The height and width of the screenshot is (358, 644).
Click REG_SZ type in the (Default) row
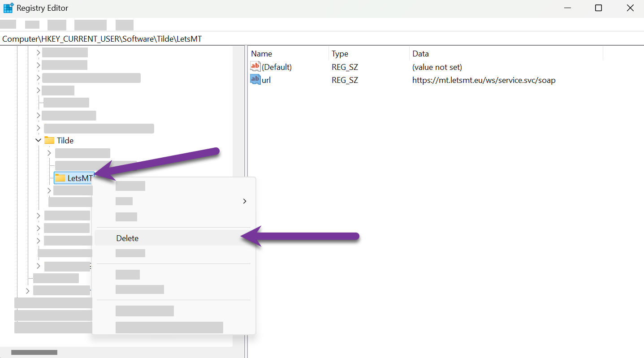(345, 67)
